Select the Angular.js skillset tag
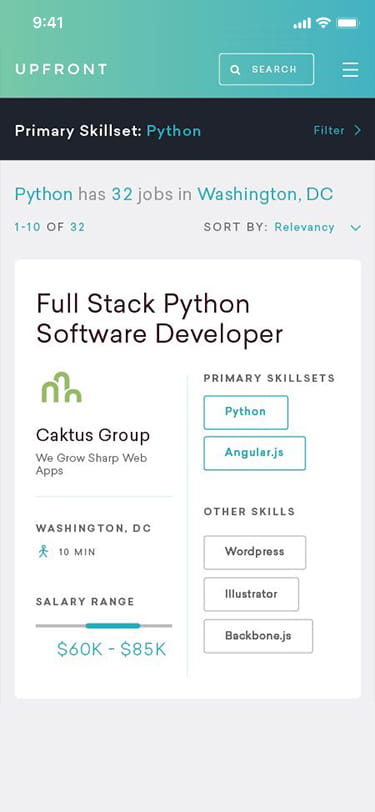Viewport: 375px width, 812px height. tap(254, 453)
